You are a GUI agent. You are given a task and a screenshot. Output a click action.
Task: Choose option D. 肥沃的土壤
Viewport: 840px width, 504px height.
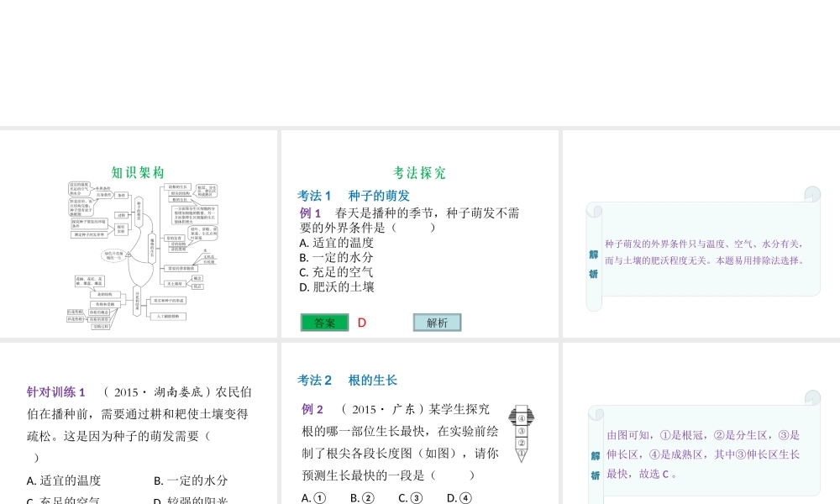click(x=337, y=287)
